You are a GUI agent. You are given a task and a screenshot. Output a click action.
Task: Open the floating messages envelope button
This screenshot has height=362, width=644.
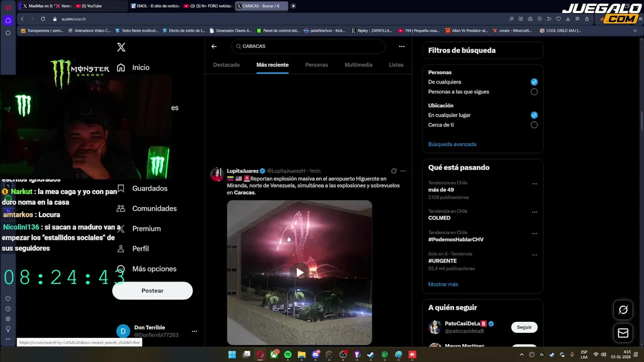point(623,333)
